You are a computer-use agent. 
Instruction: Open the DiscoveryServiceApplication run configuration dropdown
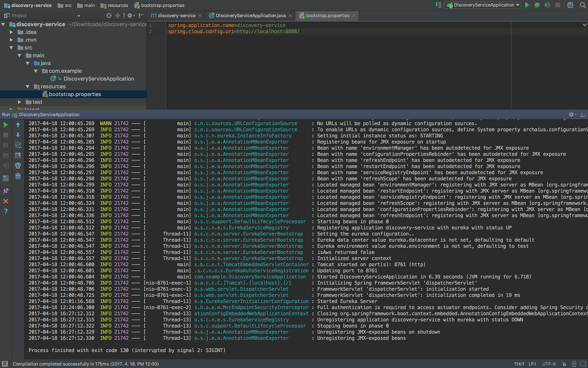point(483,5)
